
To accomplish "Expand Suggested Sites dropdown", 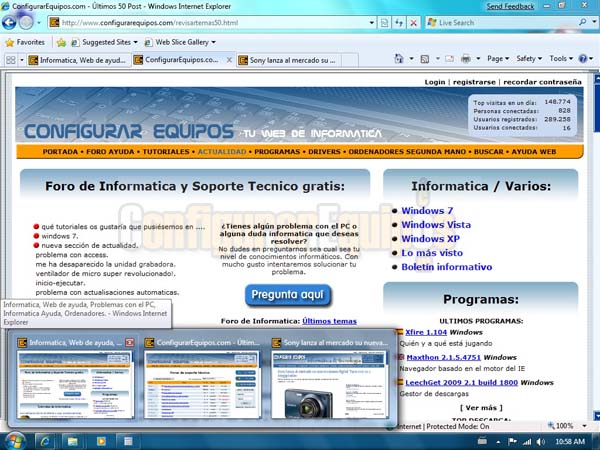I will coord(135,42).
